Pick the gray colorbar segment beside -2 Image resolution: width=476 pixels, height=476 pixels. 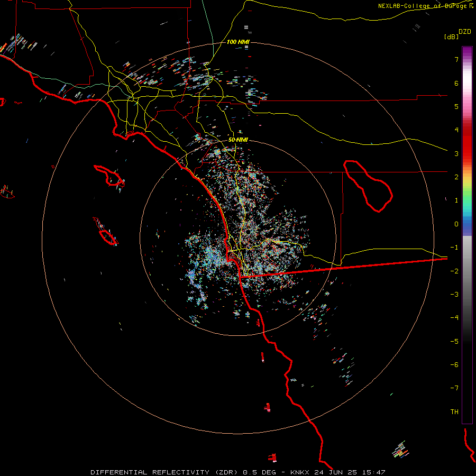pyautogui.click(x=467, y=271)
